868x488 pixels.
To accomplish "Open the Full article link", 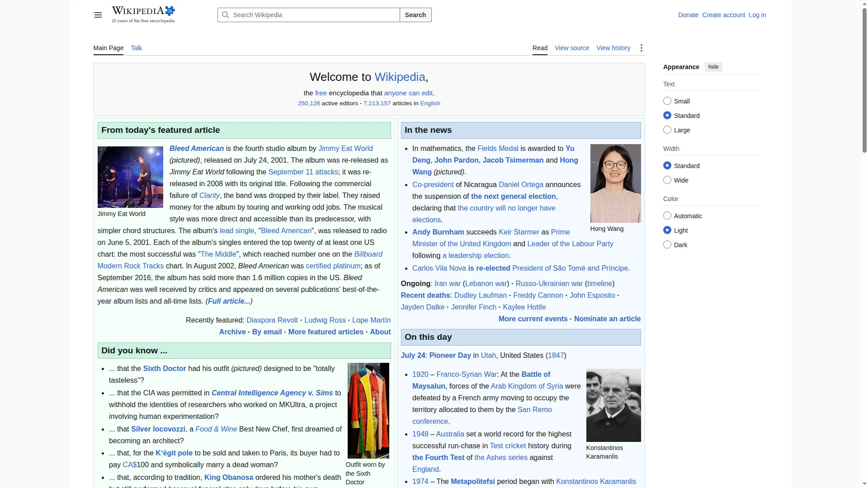I will click(229, 301).
